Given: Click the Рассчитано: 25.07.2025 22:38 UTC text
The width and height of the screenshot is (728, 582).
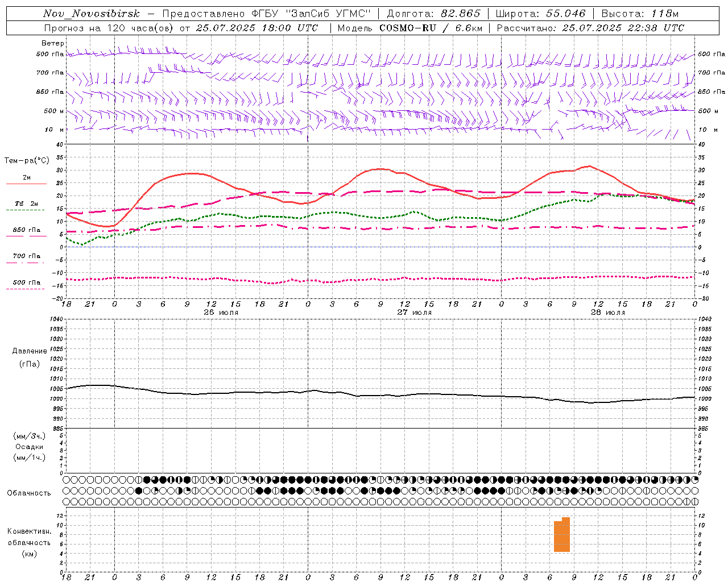Looking at the screenshot, I should pyautogui.click(x=590, y=28).
